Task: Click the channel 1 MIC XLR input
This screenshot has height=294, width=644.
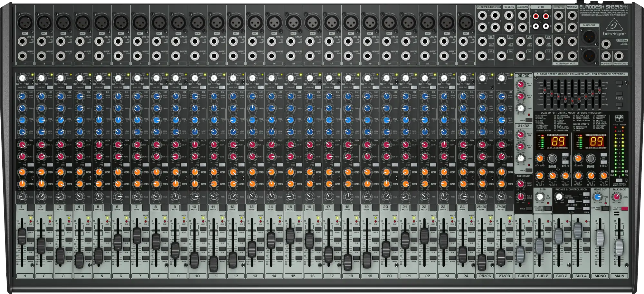Action: (24, 23)
